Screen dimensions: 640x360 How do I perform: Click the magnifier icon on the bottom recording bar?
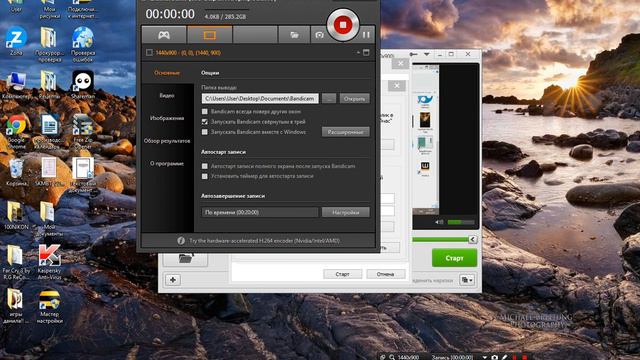(x=392, y=357)
